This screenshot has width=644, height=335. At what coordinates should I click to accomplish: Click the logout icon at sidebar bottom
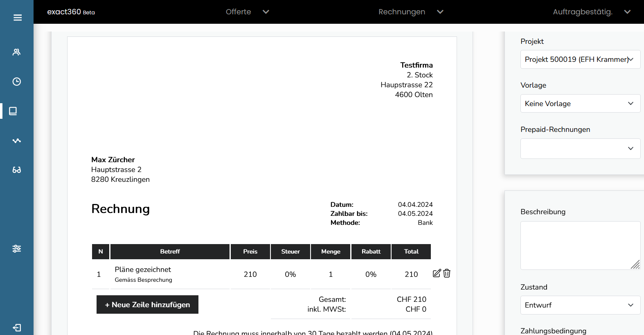(16, 328)
